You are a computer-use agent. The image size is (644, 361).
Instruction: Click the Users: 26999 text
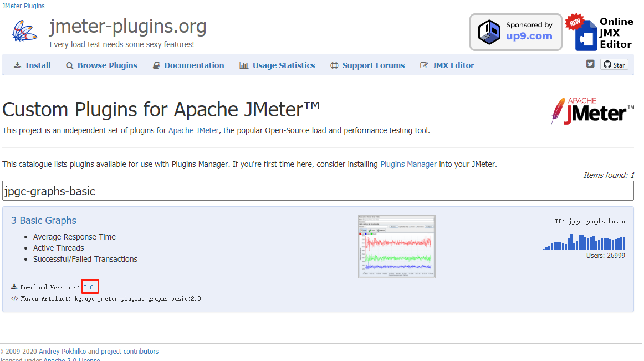605,255
